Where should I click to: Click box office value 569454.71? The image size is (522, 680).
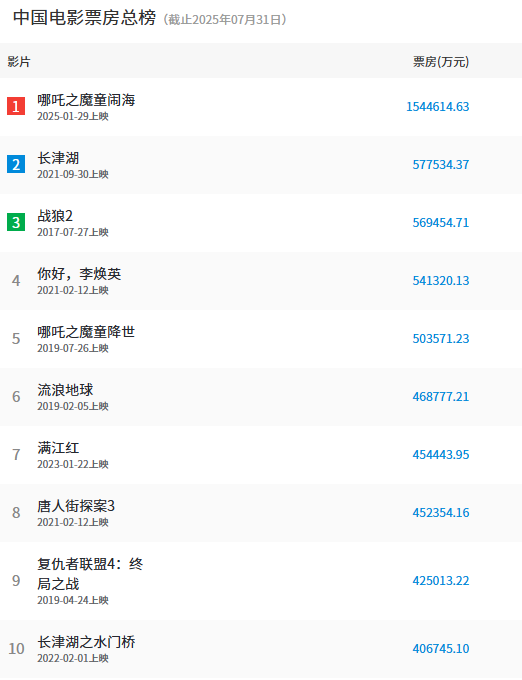440,223
